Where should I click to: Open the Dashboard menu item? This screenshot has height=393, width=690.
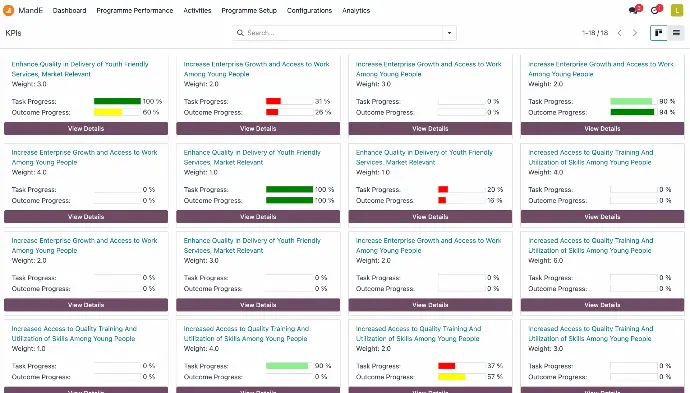coord(70,11)
